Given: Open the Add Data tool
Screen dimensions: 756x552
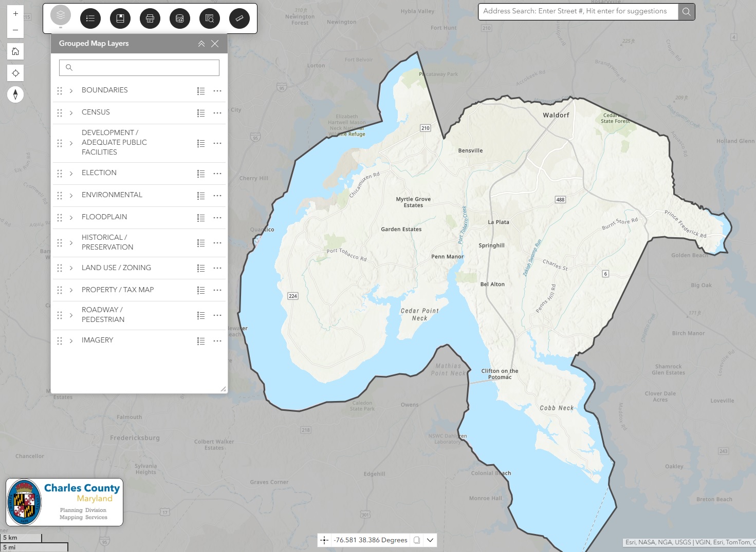Looking at the screenshot, I should pyautogui.click(x=180, y=18).
